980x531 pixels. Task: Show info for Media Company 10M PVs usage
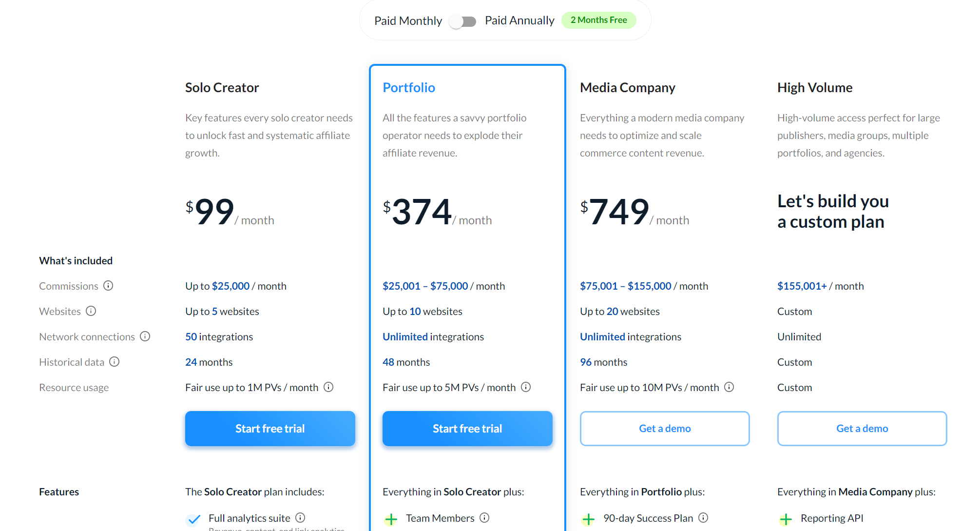(729, 387)
